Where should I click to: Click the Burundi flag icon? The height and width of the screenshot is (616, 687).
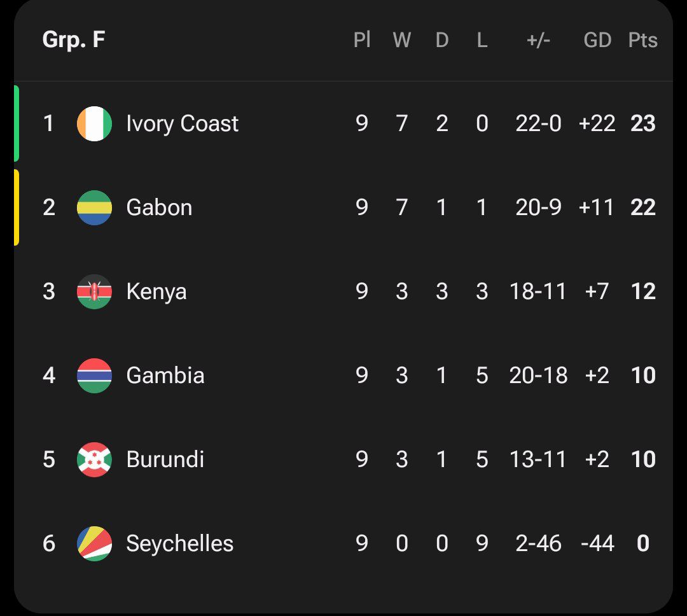[94, 459]
